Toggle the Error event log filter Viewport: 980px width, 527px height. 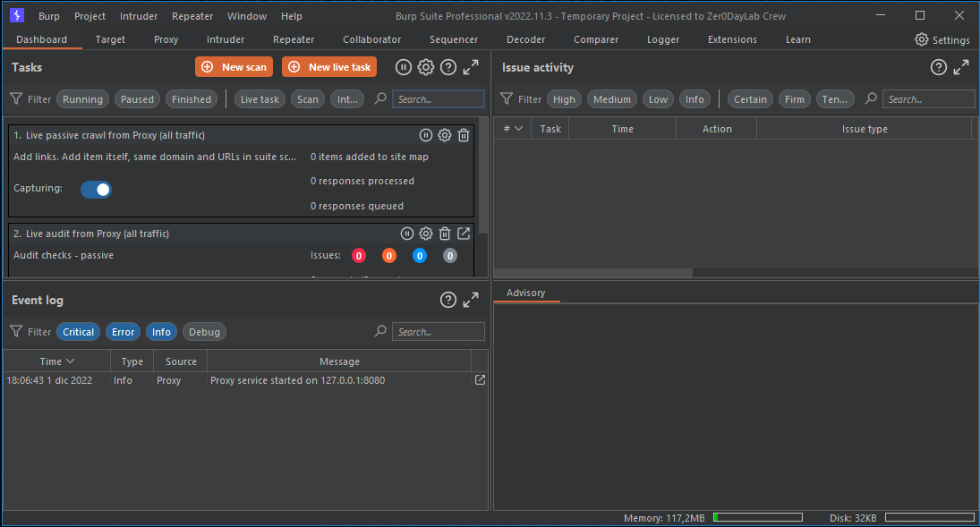tap(124, 332)
